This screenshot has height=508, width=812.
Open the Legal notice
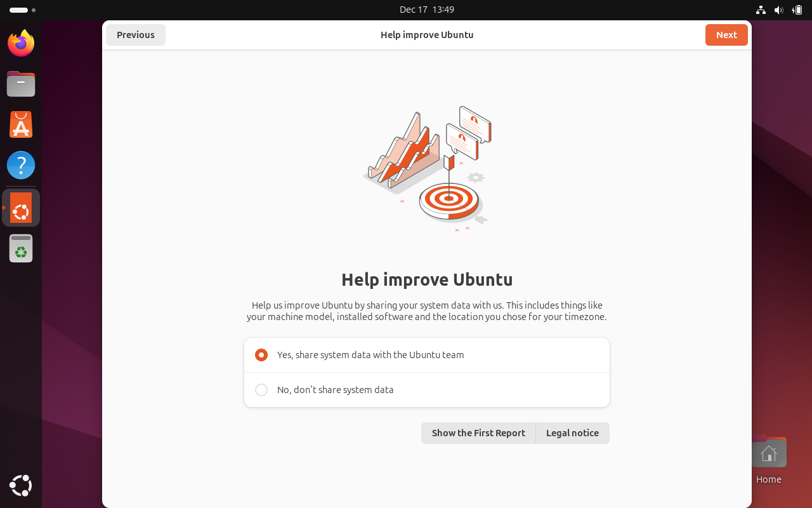click(x=572, y=432)
